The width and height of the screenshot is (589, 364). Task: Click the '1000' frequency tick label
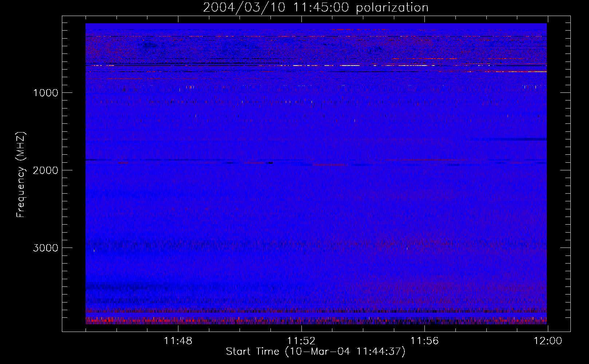[46, 93]
